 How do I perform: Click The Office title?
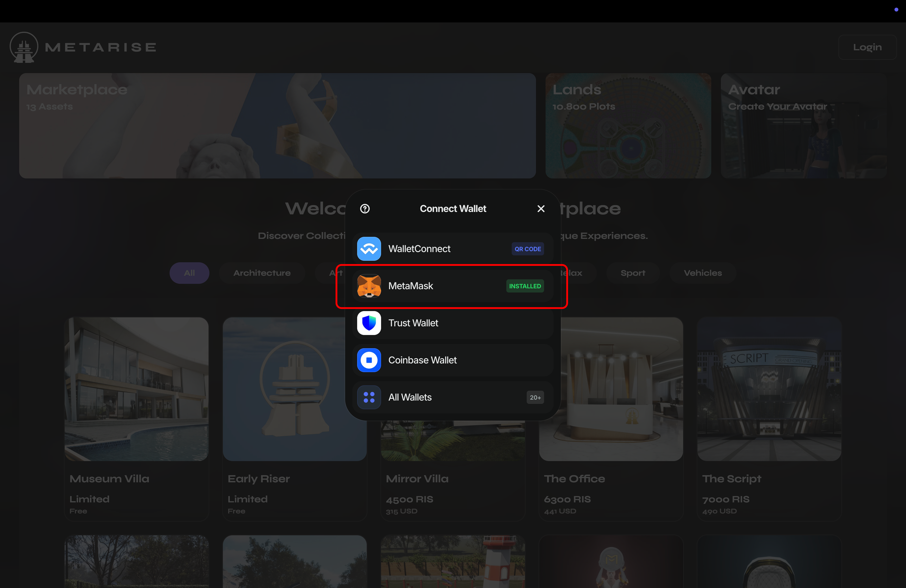pyautogui.click(x=574, y=479)
